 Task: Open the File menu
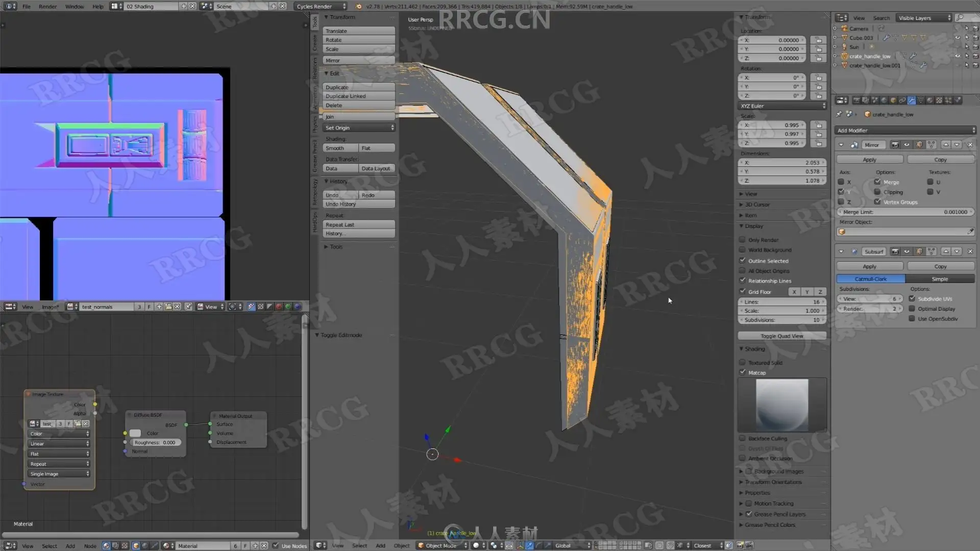(27, 6)
